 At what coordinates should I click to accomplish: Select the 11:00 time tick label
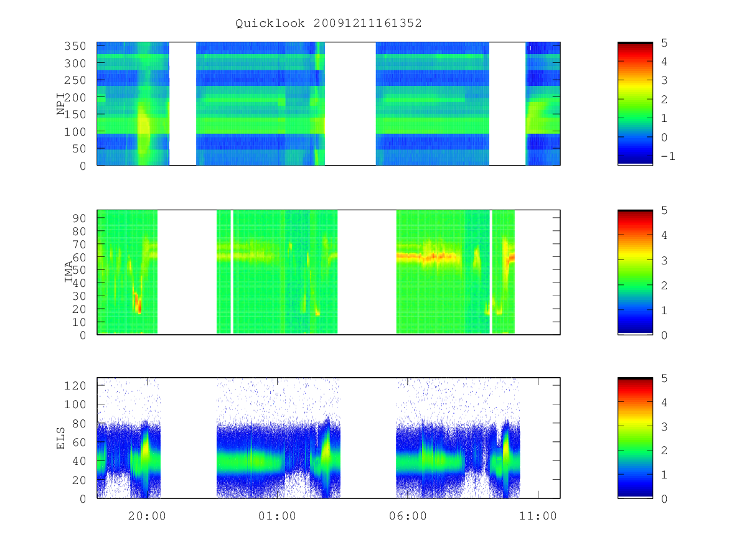coord(538,516)
